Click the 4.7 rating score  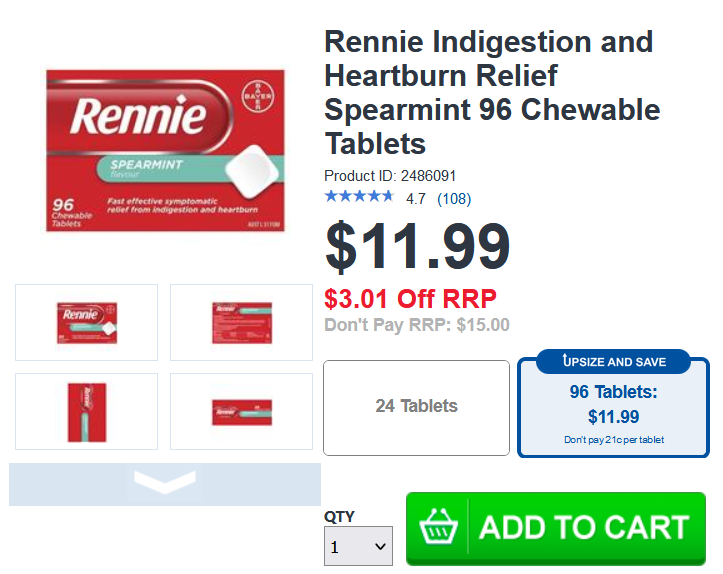click(x=415, y=199)
